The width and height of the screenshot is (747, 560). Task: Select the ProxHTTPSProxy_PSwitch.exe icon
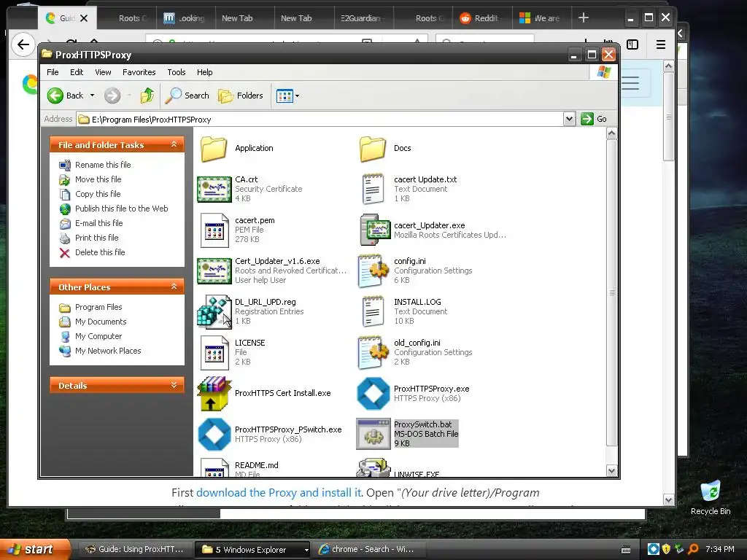tap(214, 434)
